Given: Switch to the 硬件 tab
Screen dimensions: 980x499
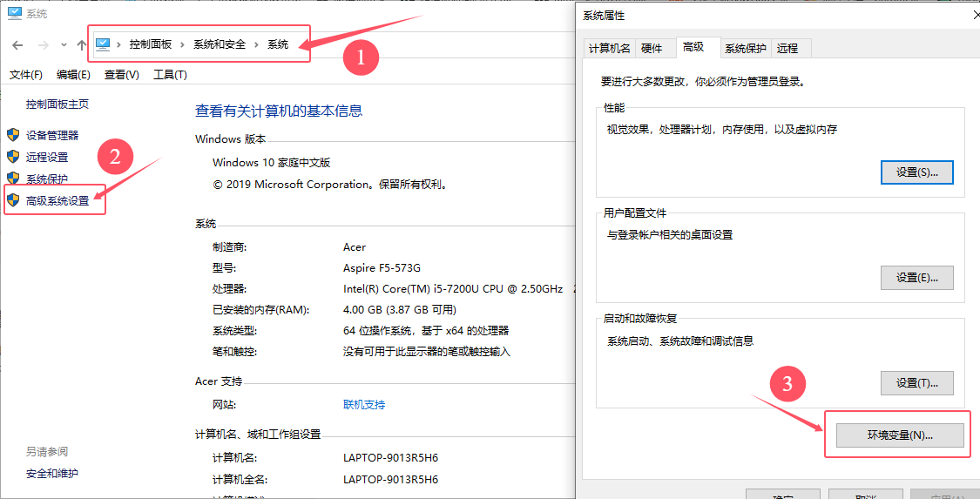Looking at the screenshot, I should pos(652,49).
